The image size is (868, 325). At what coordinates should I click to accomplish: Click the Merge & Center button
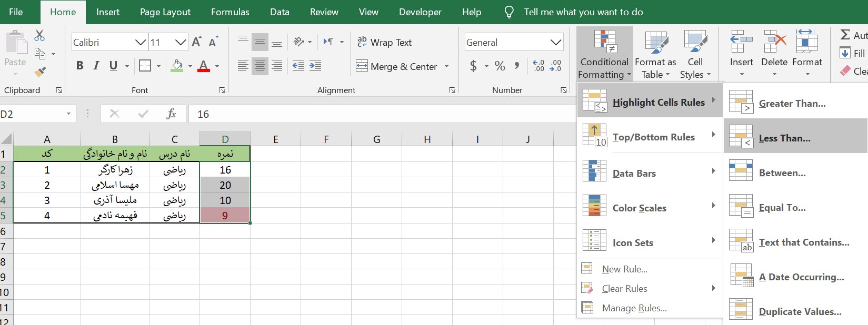(397, 66)
